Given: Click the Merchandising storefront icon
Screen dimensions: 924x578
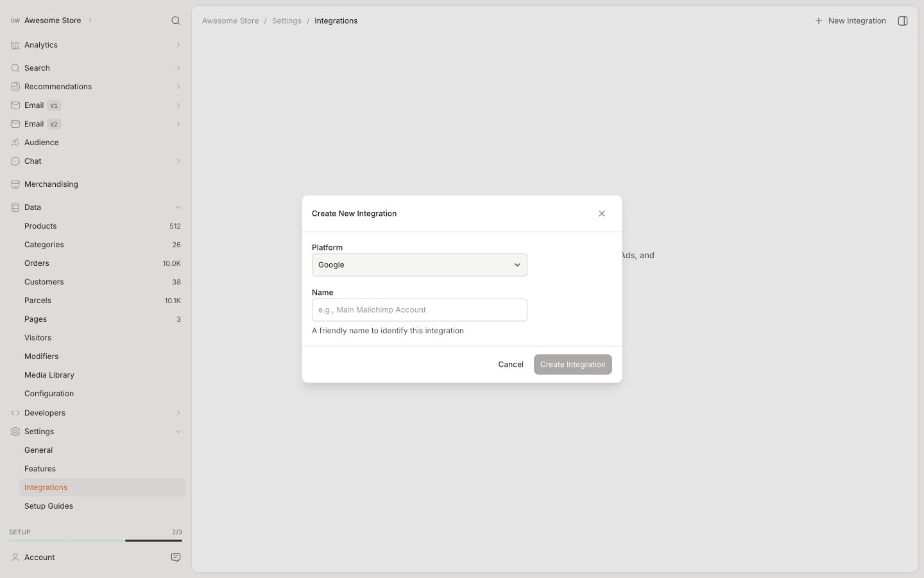Looking at the screenshot, I should [x=15, y=184].
